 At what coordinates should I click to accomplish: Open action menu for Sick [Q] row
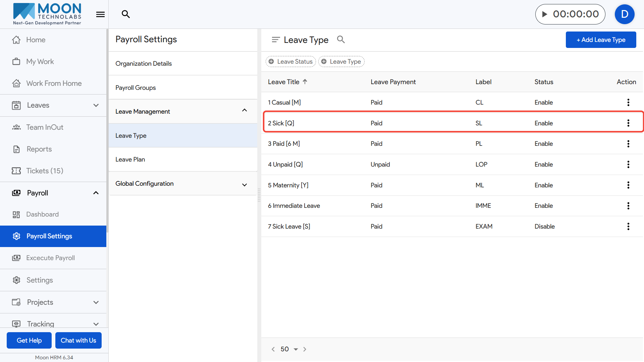click(628, 123)
